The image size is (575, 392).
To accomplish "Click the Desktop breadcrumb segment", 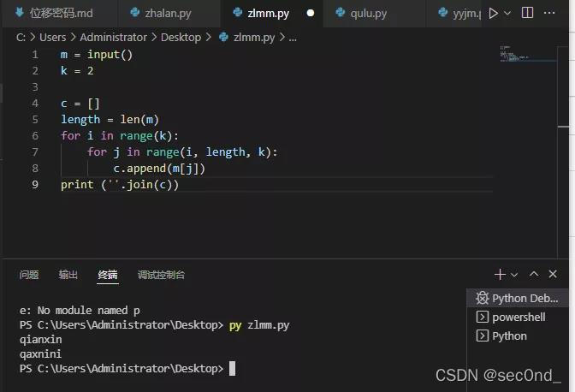I will tap(181, 38).
